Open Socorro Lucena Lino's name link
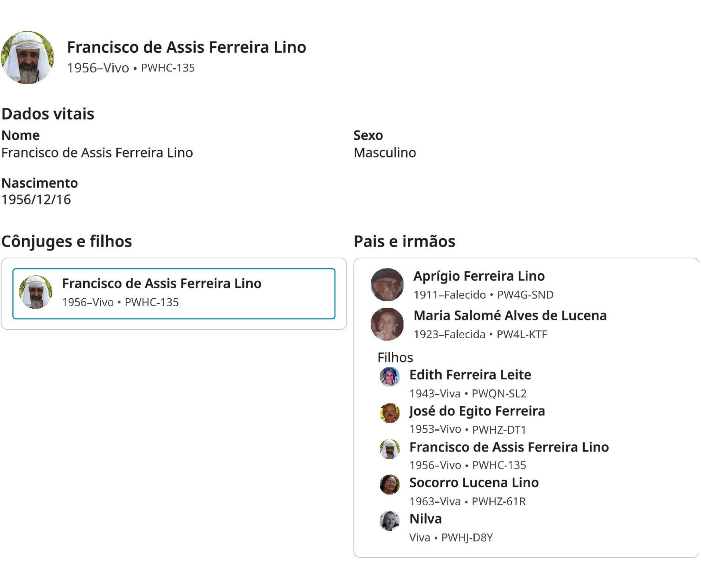The width and height of the screenshot is (701, 588). [x=474, y=483]
